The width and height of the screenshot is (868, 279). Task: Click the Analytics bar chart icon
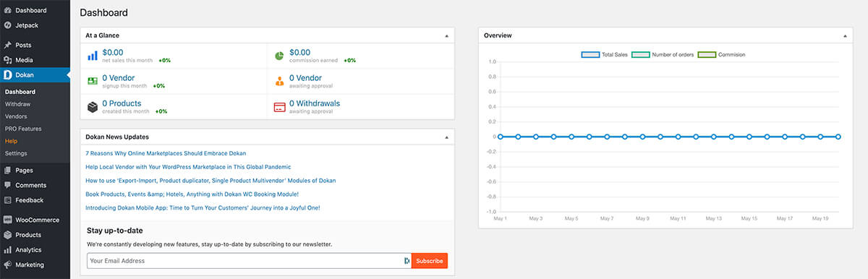click(7, 250)
